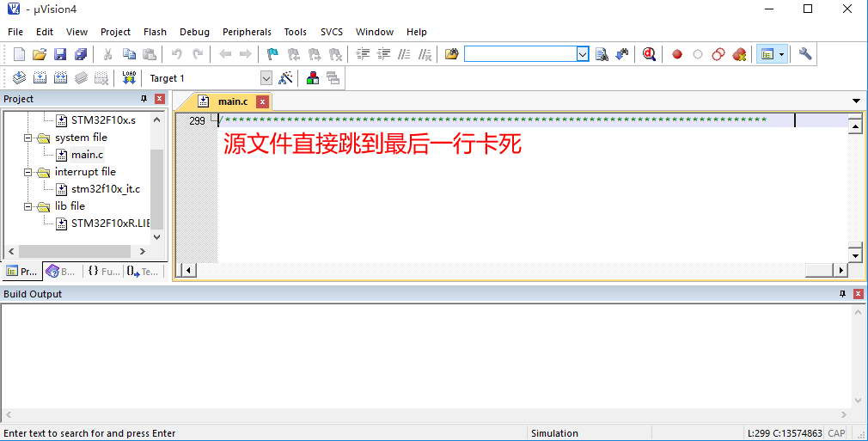Click the Batch Build icon
This screenshot has height=441, width=868.
(81, 78)
